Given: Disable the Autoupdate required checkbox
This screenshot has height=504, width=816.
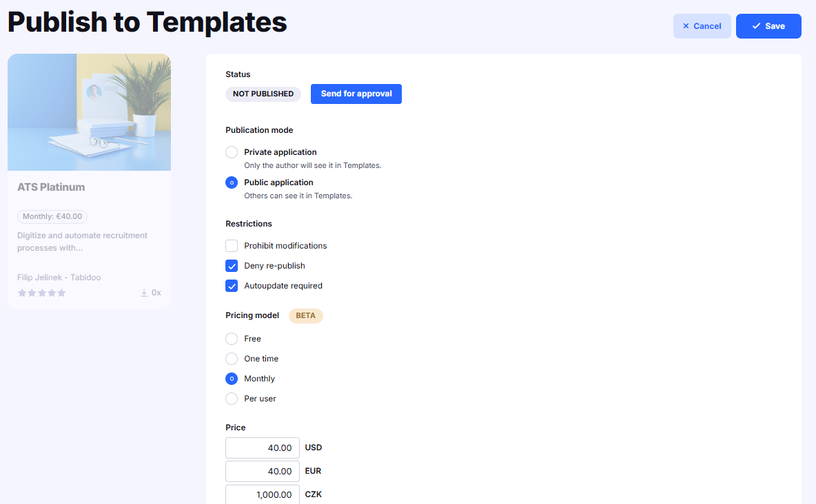Looking at the screenshot, I should [232, 286].
